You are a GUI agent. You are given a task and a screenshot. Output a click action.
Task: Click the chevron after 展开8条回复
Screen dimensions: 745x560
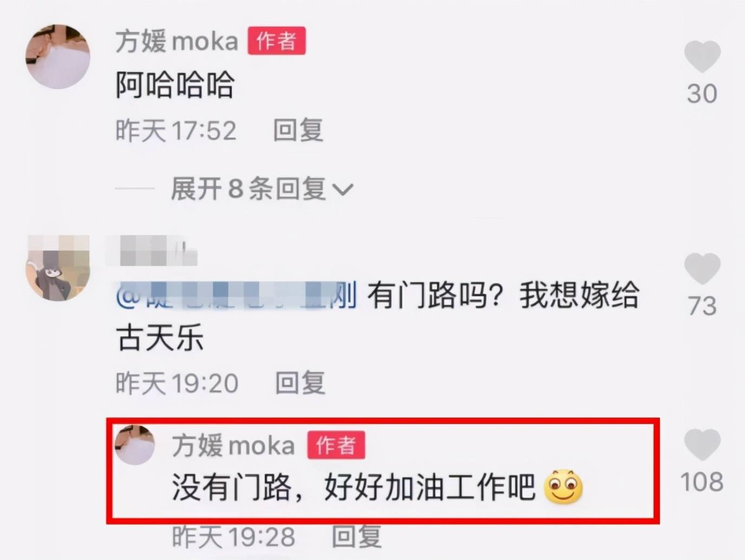(x=343, y=190)
